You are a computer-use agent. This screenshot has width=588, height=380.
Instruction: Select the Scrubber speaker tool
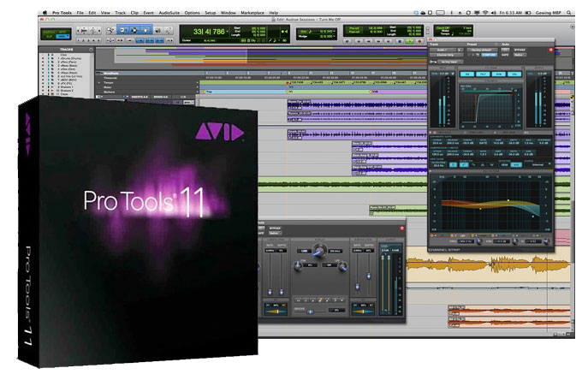point(157,30)
